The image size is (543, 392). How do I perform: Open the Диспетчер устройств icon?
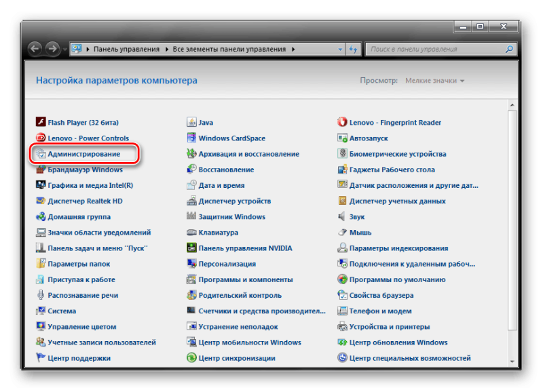point(192,201)
